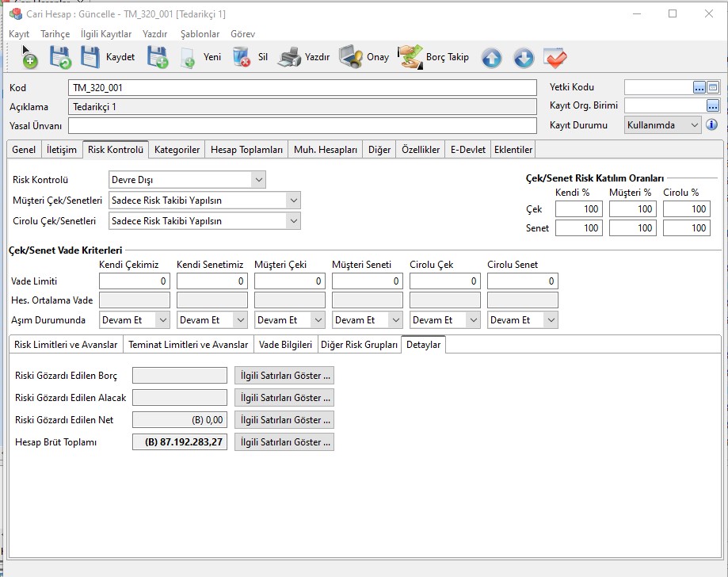
Task: Open the Kayıt Durumu dropdown
Action: (x=695, y=125)
